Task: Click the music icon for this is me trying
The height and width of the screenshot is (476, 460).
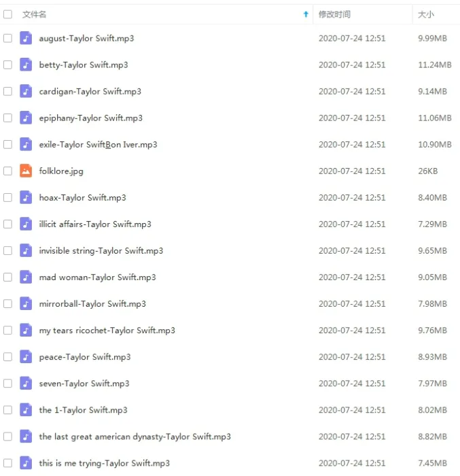Action: (x=26, y=463)
